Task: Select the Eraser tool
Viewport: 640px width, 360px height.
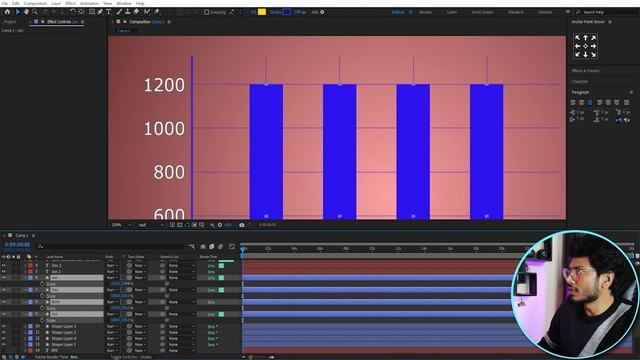Action: point(136,12)
